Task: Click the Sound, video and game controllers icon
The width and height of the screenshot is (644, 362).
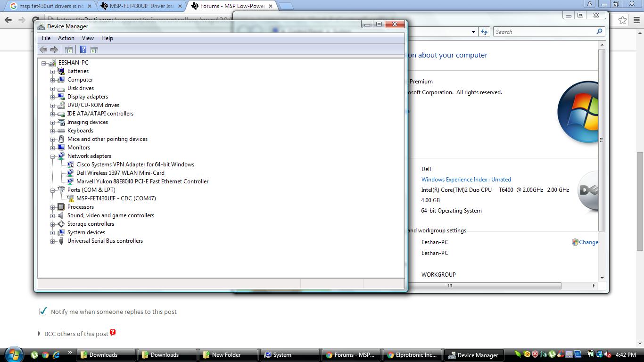Action: [x=61, y=215]
